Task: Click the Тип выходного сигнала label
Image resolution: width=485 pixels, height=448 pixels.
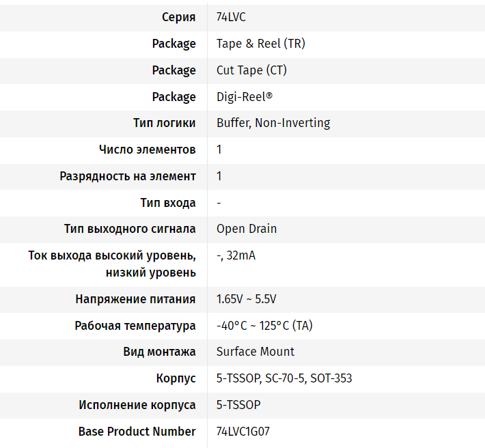Action: point(130,229)
